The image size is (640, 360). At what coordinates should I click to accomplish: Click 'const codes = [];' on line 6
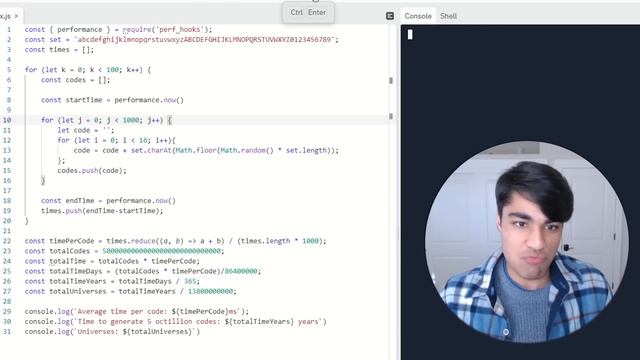[x=76, y=80]
